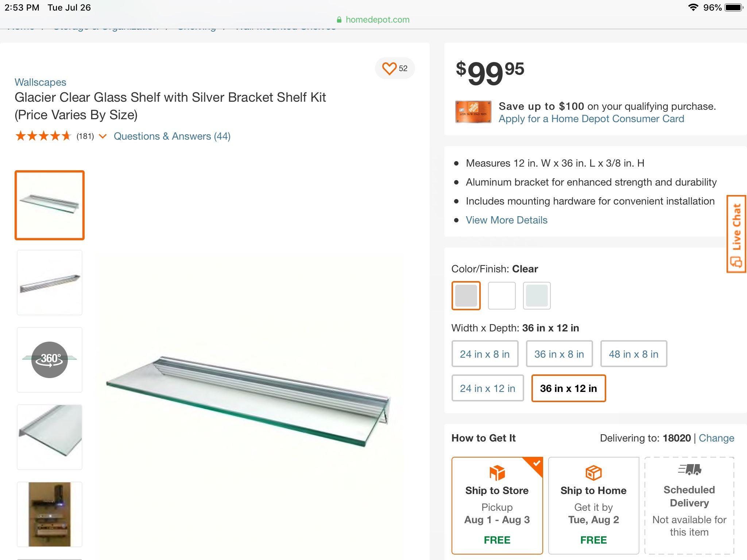
Task: Select the white color finish swatch
Action: tap(501, 295)
